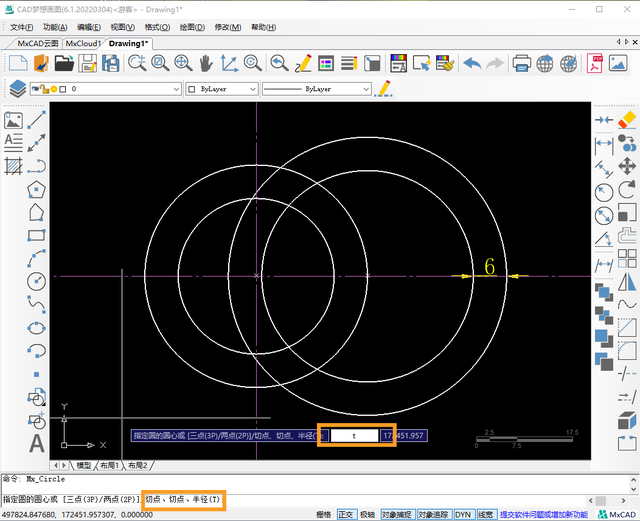Viewport: 640px width, 521px height.
Task: Select the Line drawing tool
Action: click(37, 120)
